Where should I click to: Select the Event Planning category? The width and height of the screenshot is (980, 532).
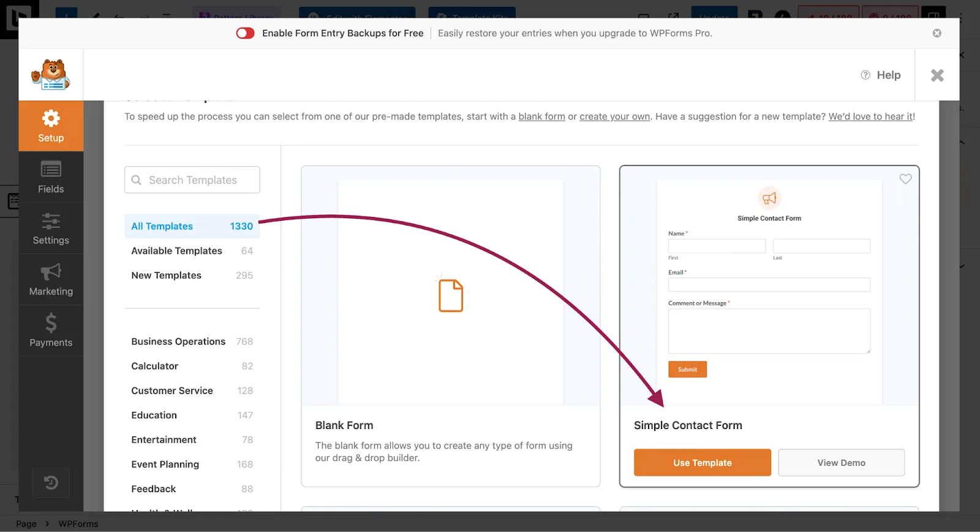click(x=192, y=464)
